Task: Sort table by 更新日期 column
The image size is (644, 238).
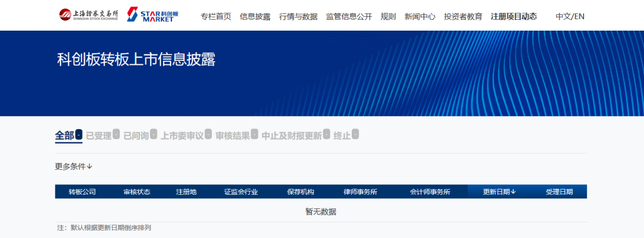Action: click(x=499, y=192)
